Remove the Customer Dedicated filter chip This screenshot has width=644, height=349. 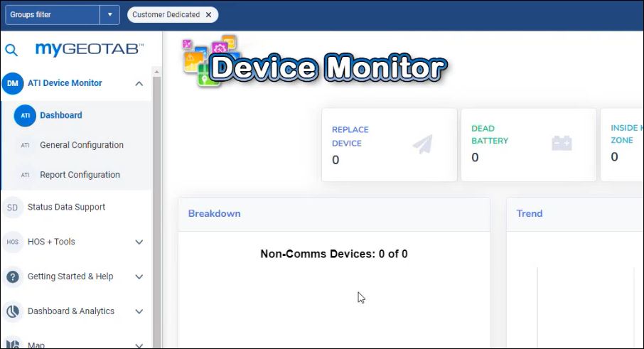208,14
